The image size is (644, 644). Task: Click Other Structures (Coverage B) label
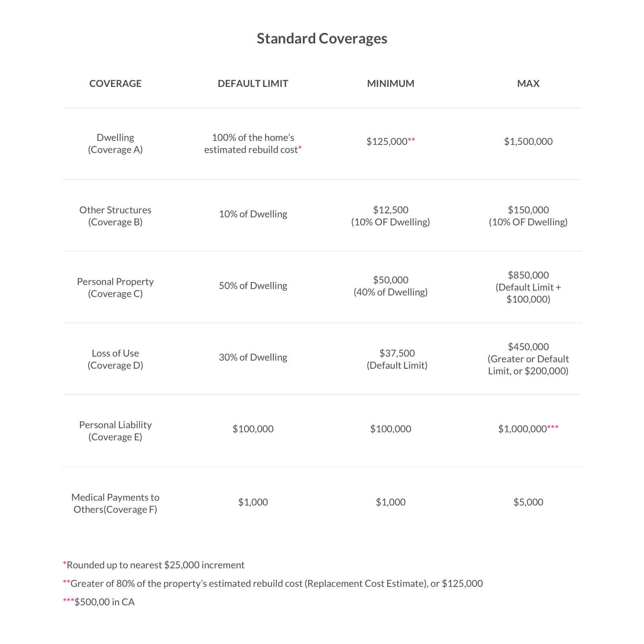pos(115,216)
